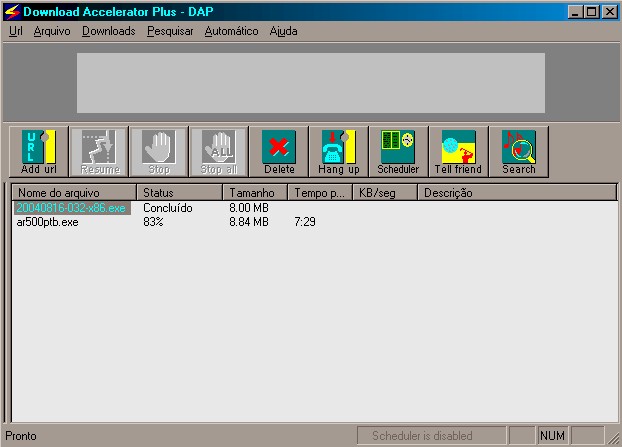
Task: Select file 20040816-032-x86.exe
Action: pos(71,208)
